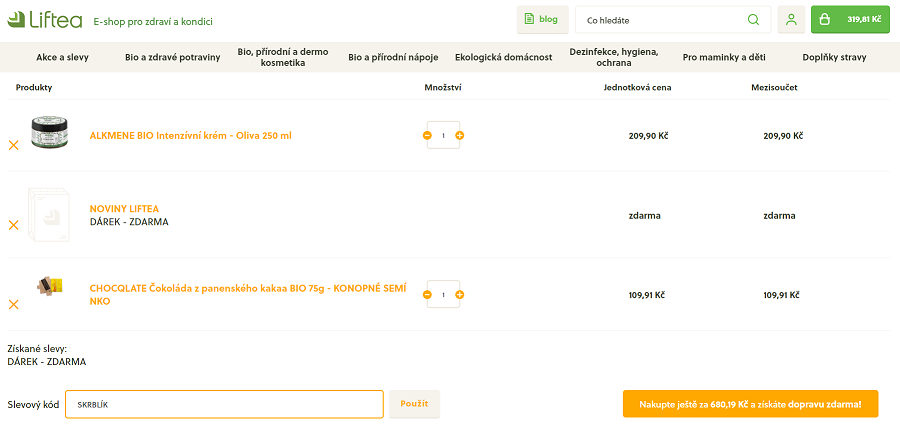Open the blog button

542,20
